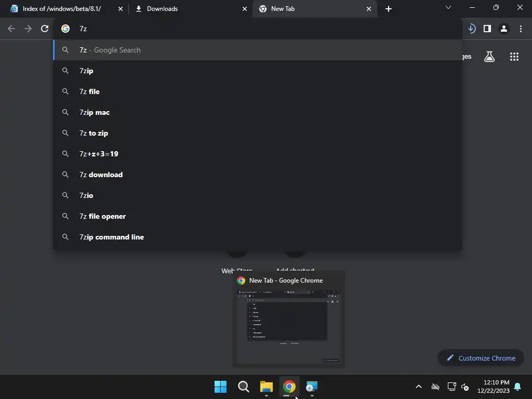Choose the '7zip' suggestion
The image size is (532, 399).
258,71
